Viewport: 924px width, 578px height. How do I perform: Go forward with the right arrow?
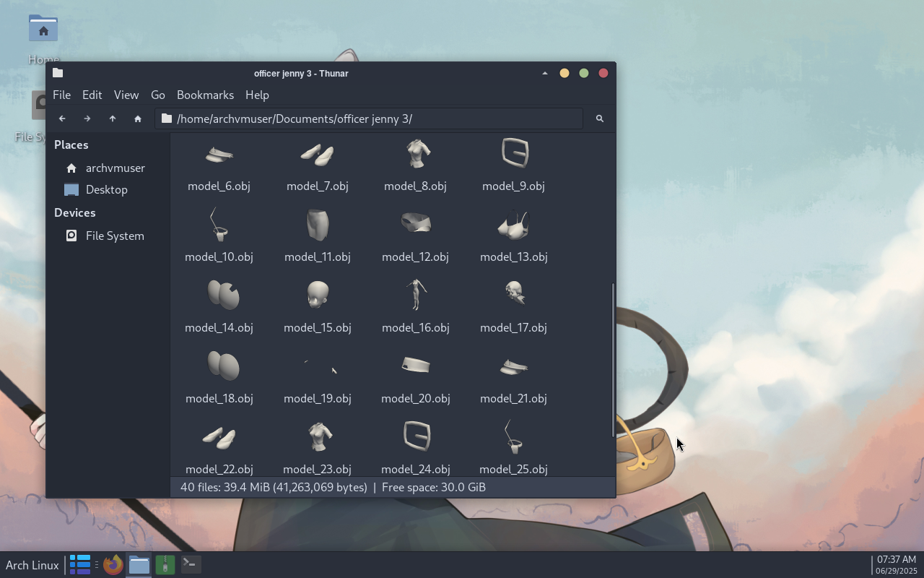[x=87, y=118]
